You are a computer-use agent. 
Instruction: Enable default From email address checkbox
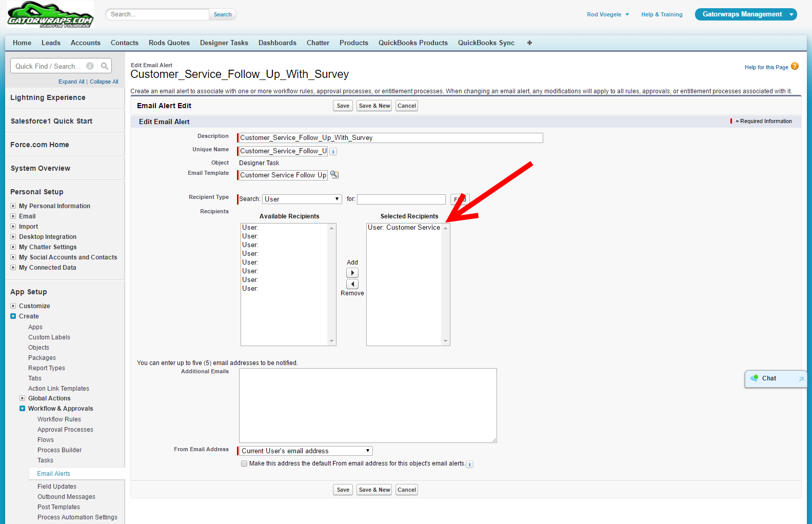click(x=244, y=463)
